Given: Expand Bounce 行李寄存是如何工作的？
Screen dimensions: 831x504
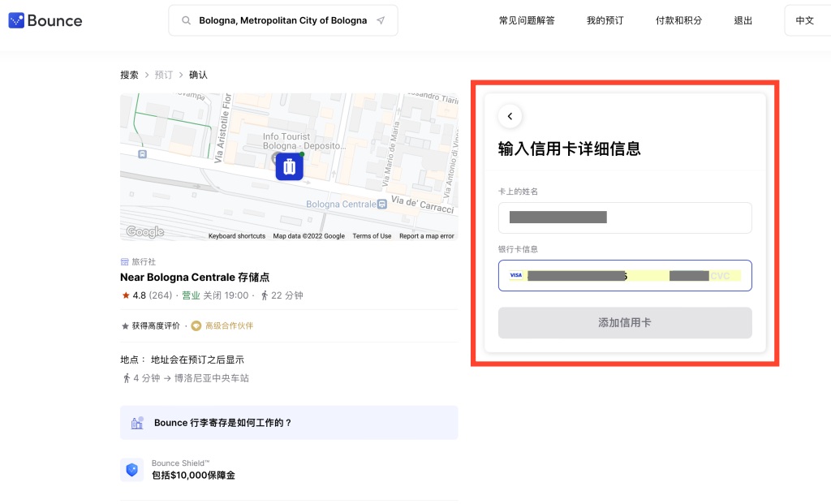Looking at the screenshot, I should coord(289,422).
